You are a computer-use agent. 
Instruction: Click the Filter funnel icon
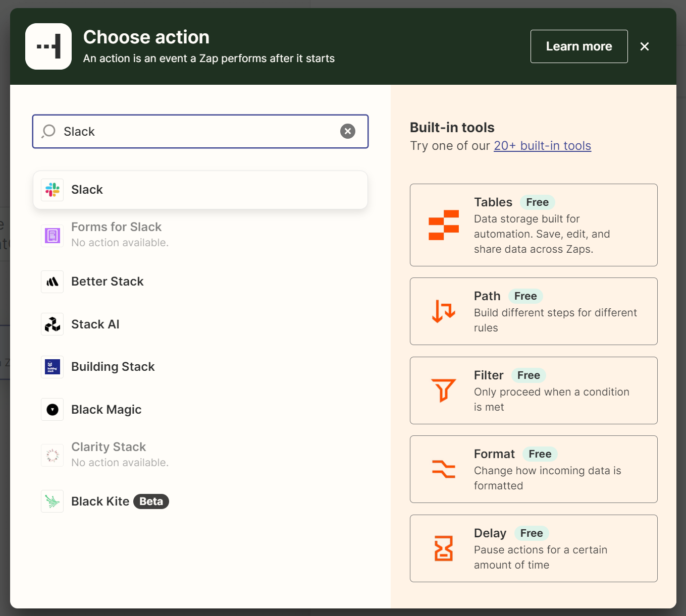click(444, 390)
